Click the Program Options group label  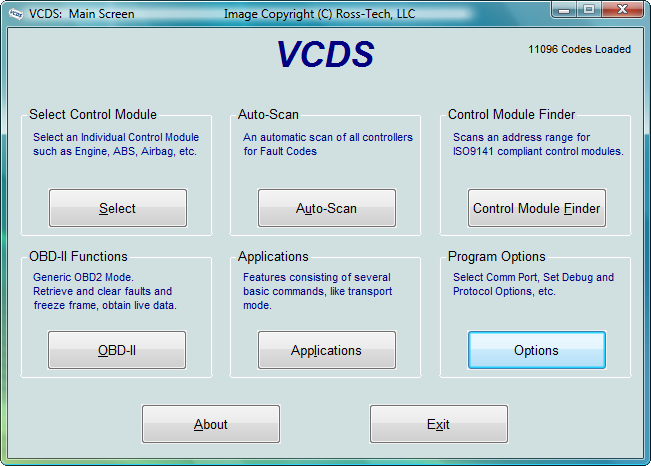(497, 256)
